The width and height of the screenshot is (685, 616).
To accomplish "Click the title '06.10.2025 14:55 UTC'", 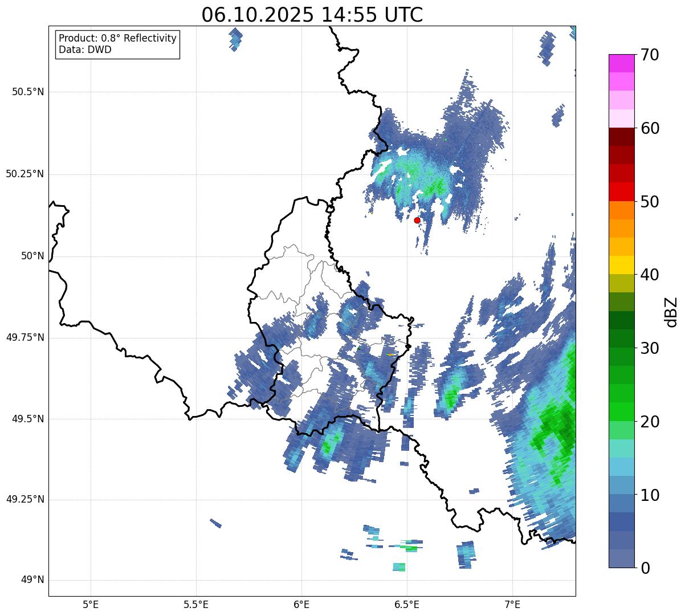I will tap(312, 15).
